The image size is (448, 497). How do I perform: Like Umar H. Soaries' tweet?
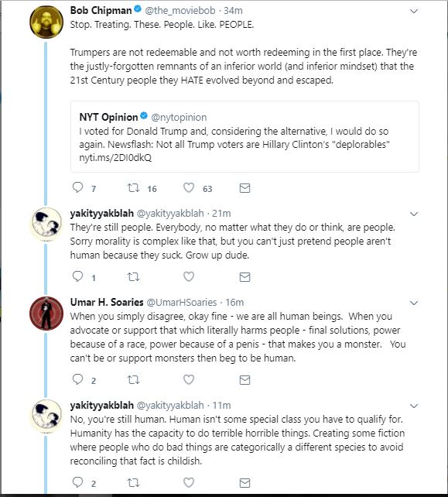pos(189,379)
